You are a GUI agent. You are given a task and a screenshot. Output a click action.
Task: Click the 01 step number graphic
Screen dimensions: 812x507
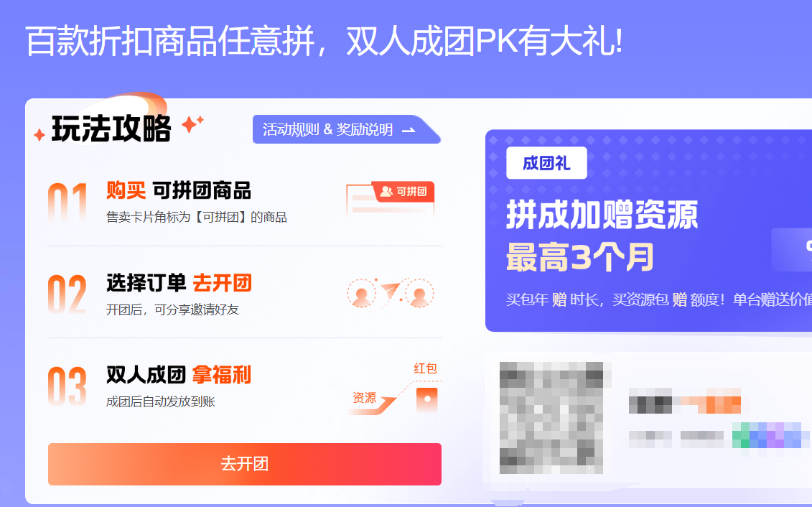pyautogui.click(x=67, y=203)
